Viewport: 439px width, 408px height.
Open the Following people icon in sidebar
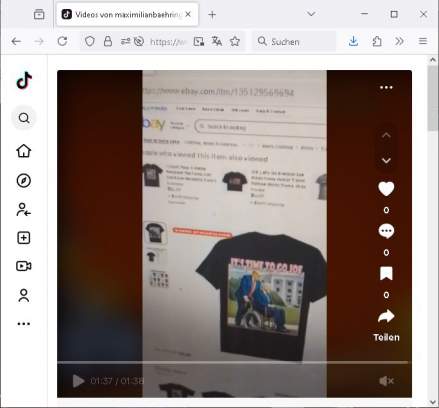(x=24, y=210)
